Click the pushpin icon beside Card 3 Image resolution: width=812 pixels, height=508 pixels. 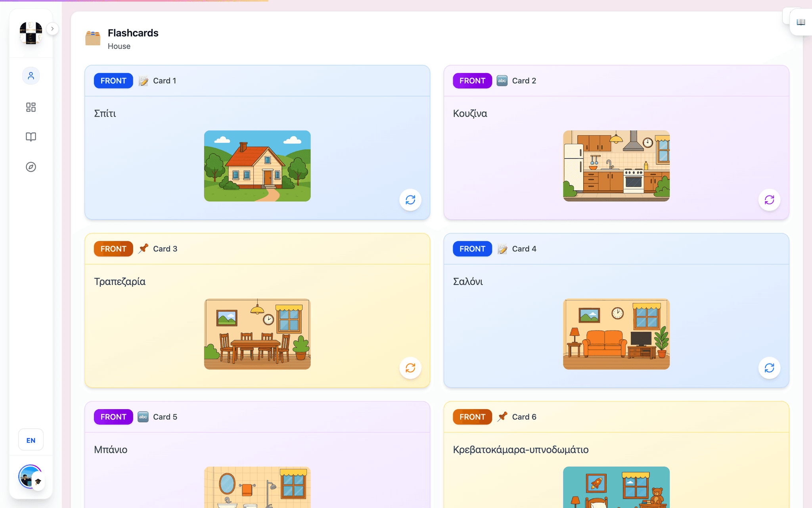click(x=143, y=249)
